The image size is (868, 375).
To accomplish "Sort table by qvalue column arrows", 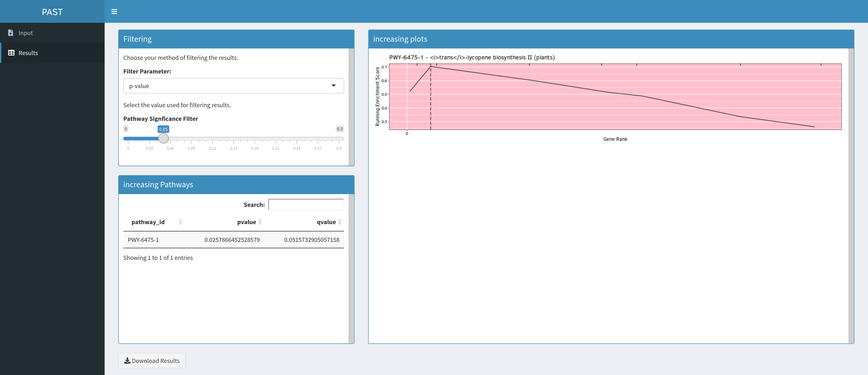I will coord(340,222).
